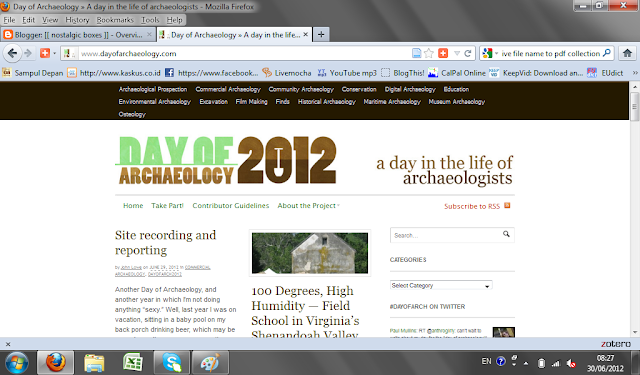Open the Take Part! link
Image resolution: width=640 pixels, height=375 pixels.
tap(167, 206)
